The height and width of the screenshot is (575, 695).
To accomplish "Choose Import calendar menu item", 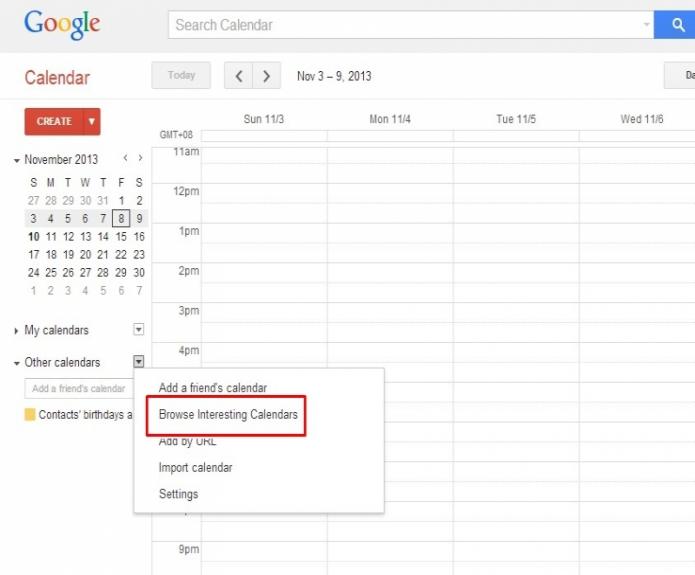I will click(x=195, y=467).
